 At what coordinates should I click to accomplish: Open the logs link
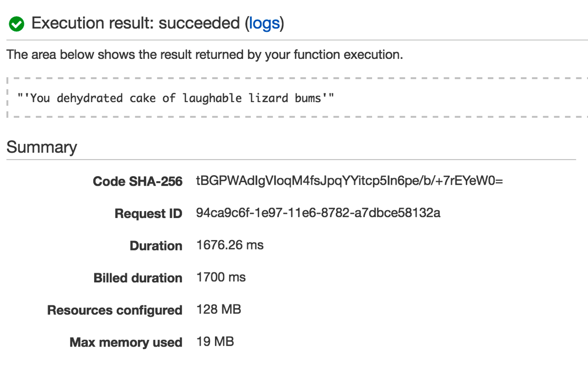(264, 23)
